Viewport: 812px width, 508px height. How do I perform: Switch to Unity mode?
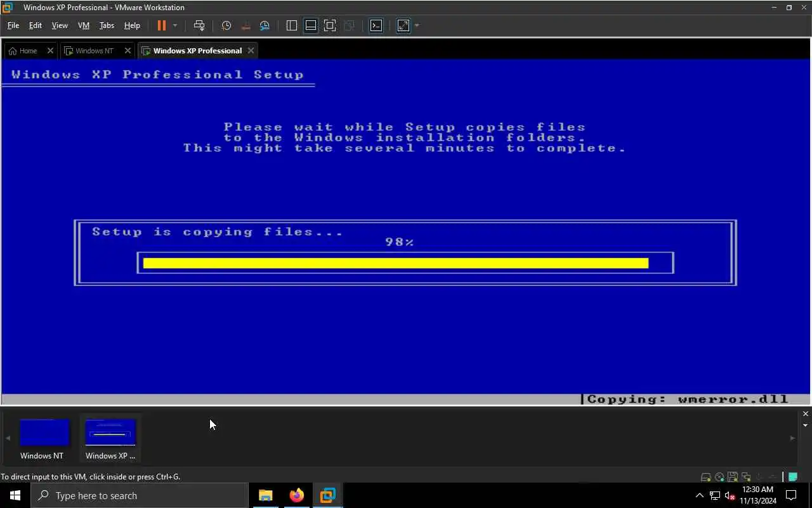click(349, 25)
